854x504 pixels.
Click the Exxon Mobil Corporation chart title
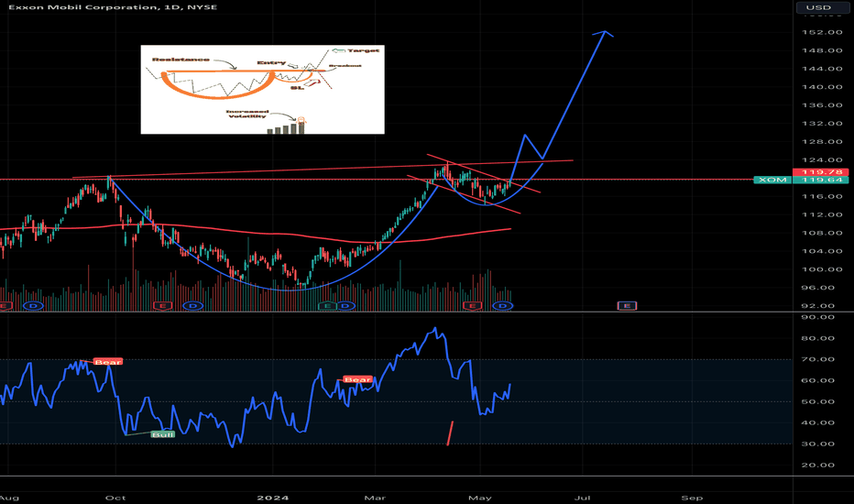(113, 7)
